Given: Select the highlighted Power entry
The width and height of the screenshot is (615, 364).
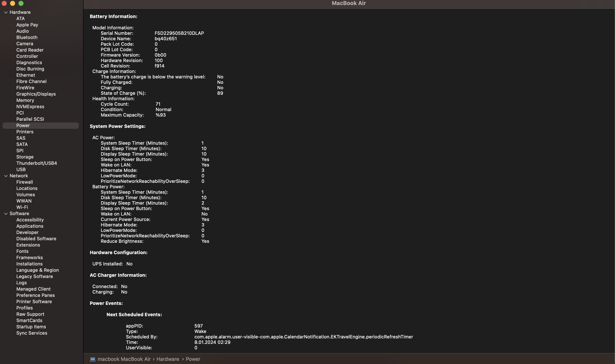Looking at the screenshot, I should click(40, 126).
